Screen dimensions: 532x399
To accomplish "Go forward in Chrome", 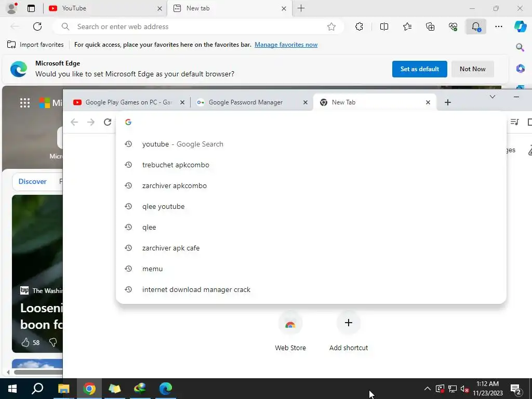I will (91, 122).
